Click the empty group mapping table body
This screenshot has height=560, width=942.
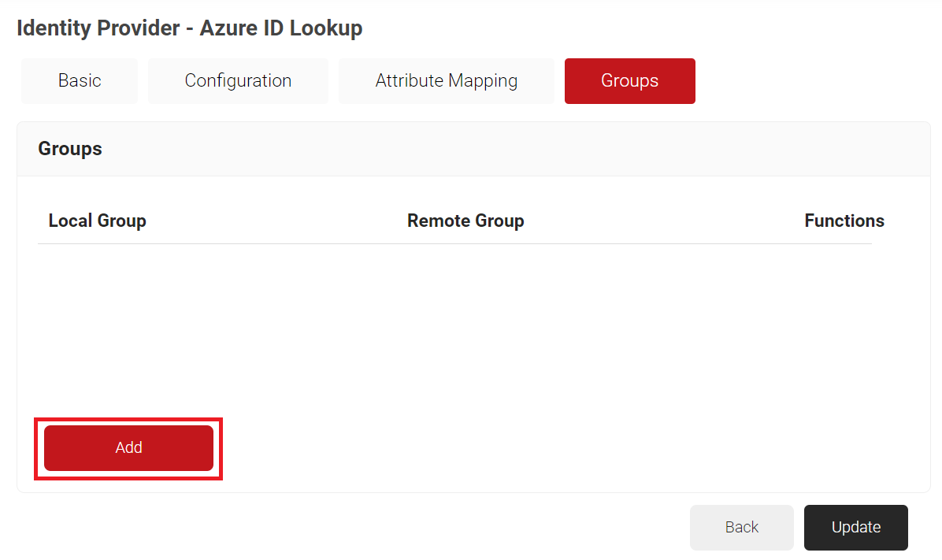tap(454, 323)
